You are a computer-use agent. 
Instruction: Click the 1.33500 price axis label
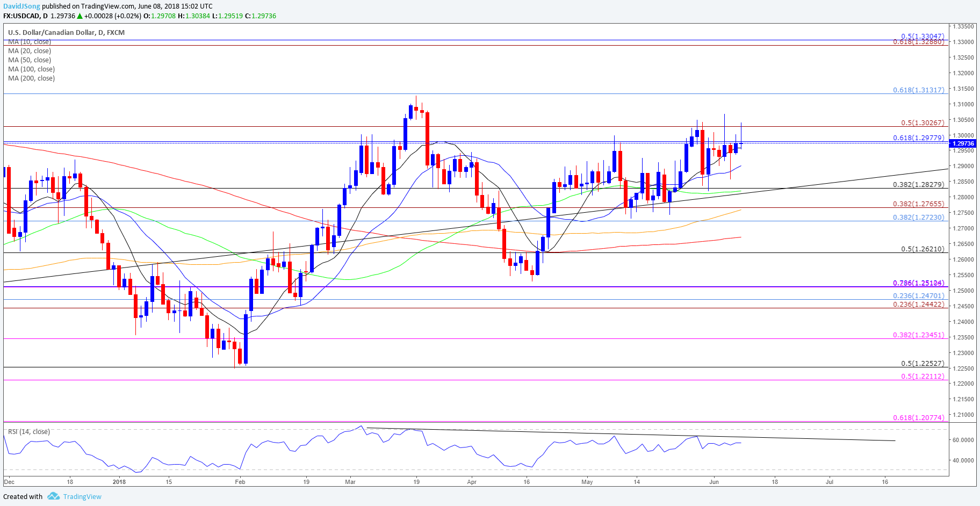click(964, 26)
